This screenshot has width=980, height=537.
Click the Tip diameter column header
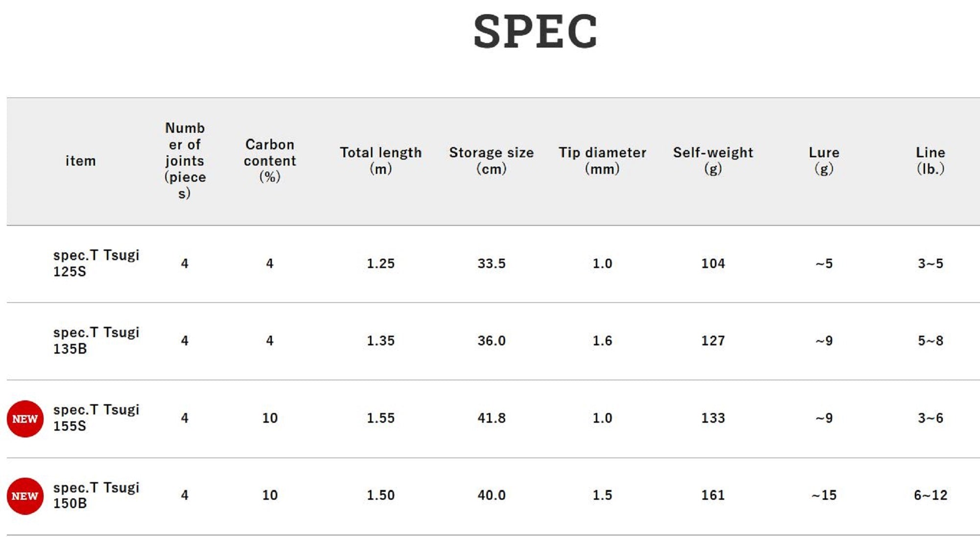602,161
